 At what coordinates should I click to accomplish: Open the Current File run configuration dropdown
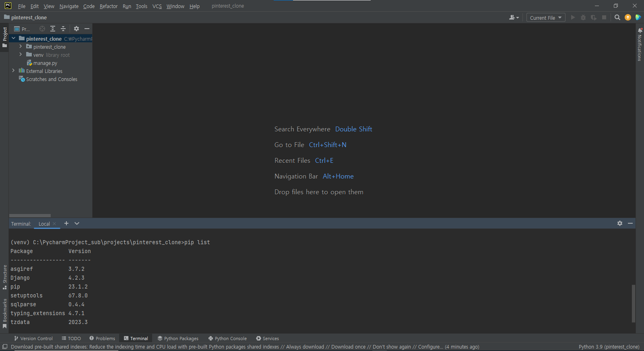click(x=546, y=17)
